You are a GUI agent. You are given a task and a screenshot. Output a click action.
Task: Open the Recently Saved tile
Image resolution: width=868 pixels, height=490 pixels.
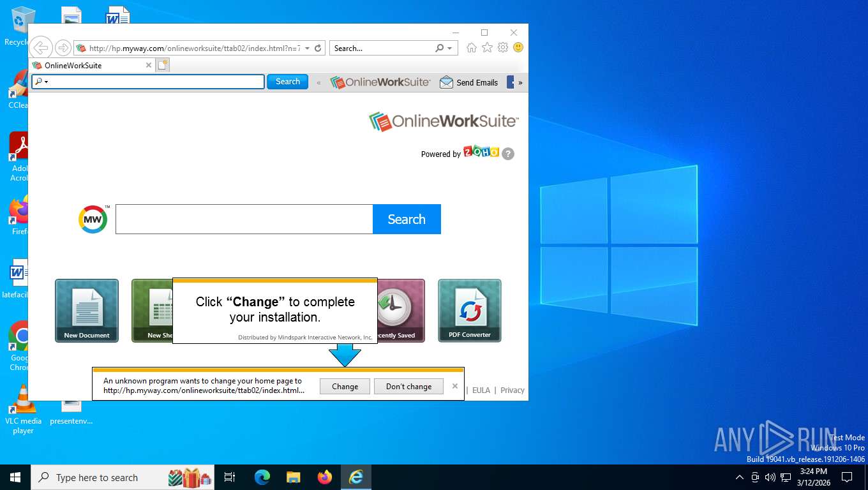tap(401, 311)
